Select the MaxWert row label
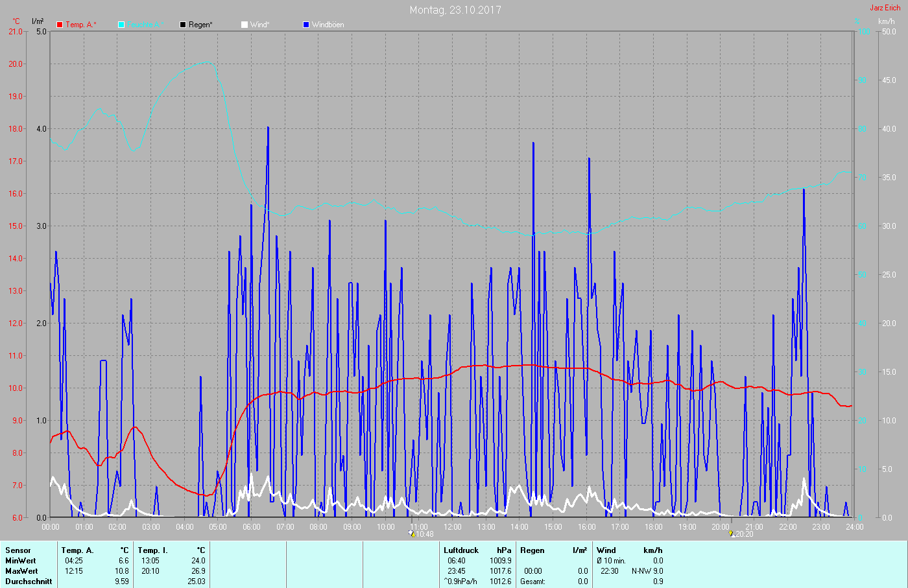 point(21,571)
